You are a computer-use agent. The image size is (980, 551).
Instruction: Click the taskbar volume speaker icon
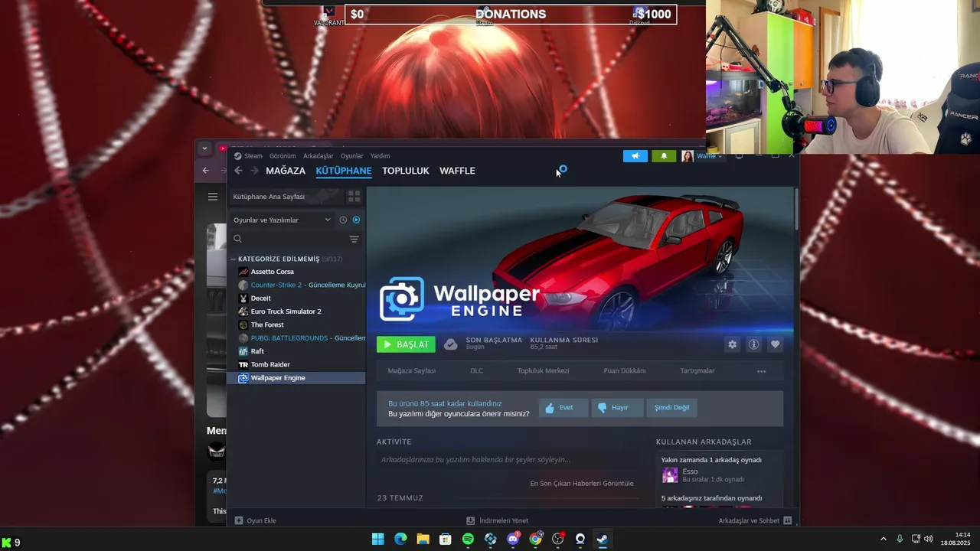pos(928,540)
